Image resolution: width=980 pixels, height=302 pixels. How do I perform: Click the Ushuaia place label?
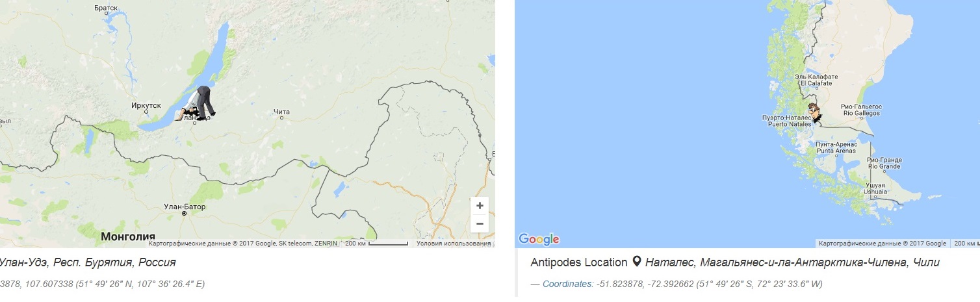(x=875, y=188)
